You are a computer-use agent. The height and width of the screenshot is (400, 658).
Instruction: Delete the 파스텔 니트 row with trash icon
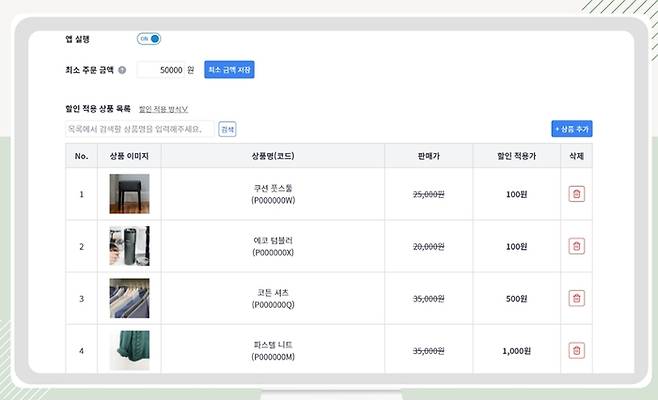pyautogui.click(x=577, y=350)
